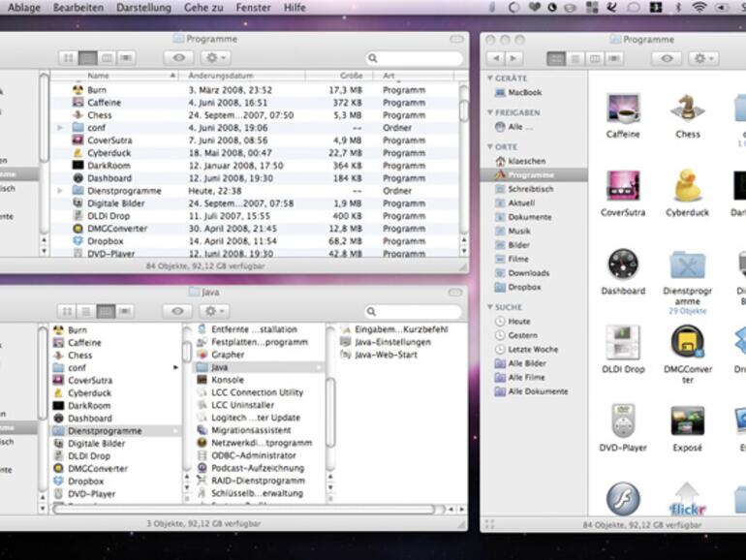The height and width of the screenshot is (560, 746).
Task: Open the Darstellung menu
Action: point(143,7)
